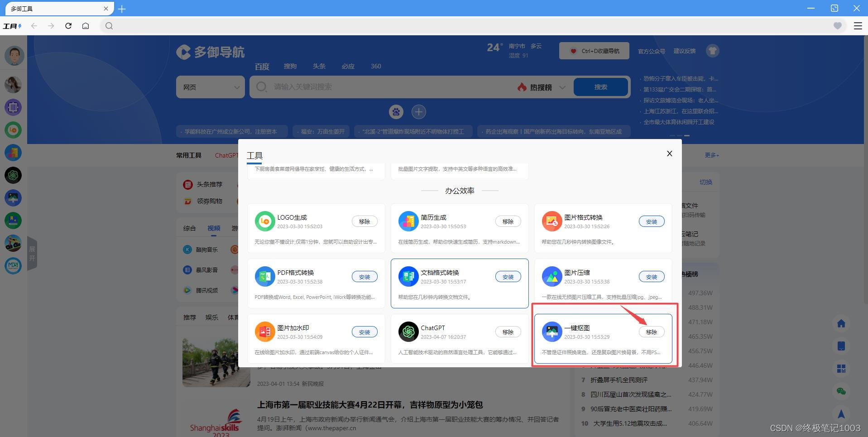Install PDF格式转换 tool
The height and width of the screenshot is (437, 868).
pyautogui.click(x=364, y=277)
